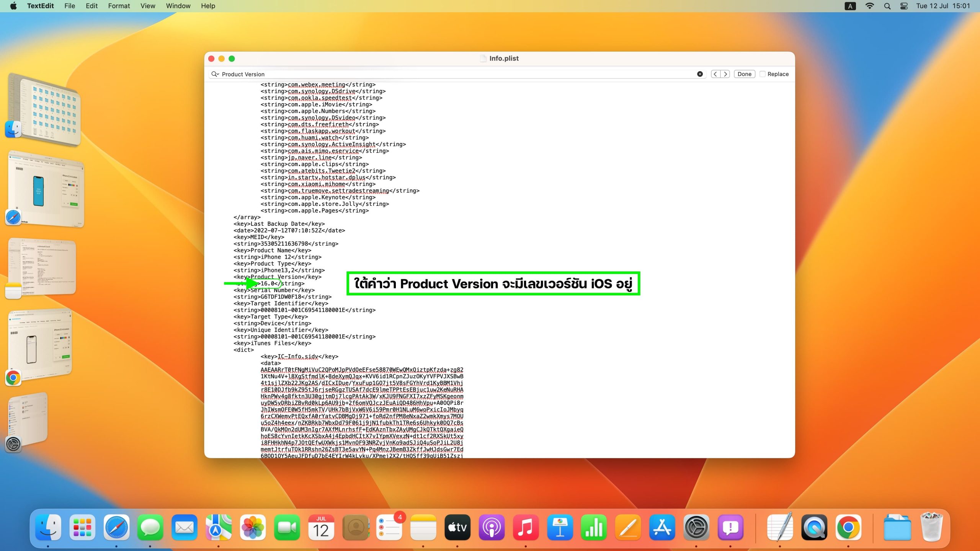This screenshot has height=551, width=980.
Task: Go to previous search match arrow
Action: pos(715,74)
